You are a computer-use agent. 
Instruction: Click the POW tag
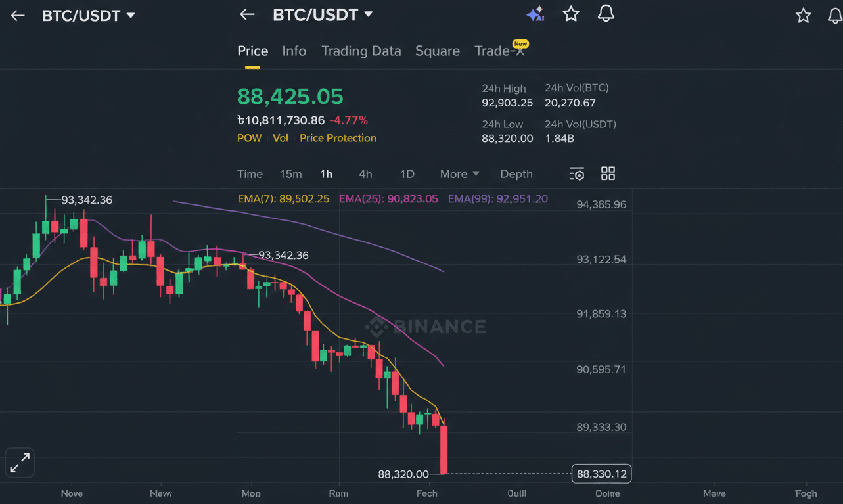point(250,138)
